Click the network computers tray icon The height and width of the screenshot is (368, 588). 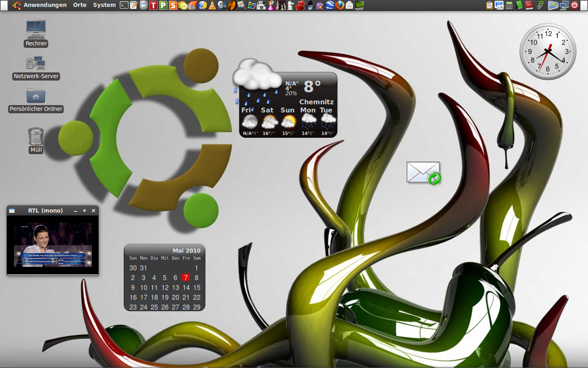pos(565,5)
